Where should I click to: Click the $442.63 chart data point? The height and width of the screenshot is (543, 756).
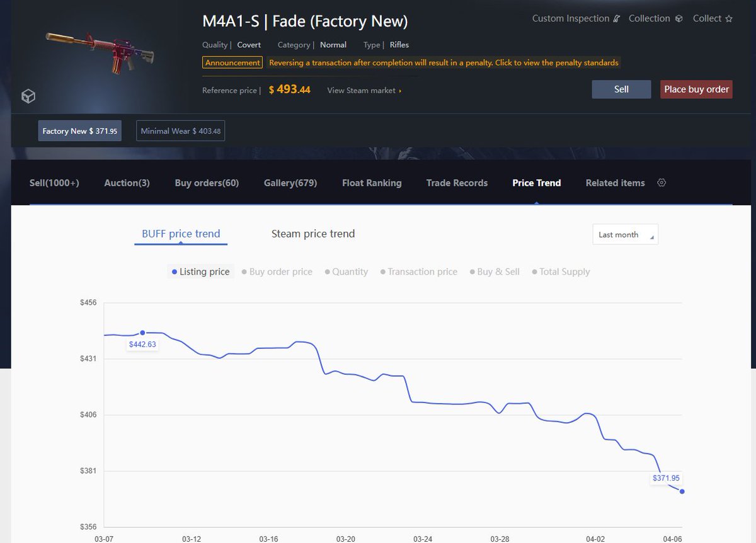142,333
